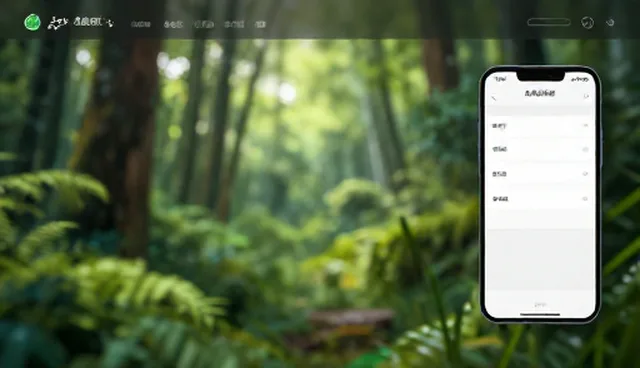Tap the home indicator bar on phone
The image size is (640, 368).
tap(540, 314)
